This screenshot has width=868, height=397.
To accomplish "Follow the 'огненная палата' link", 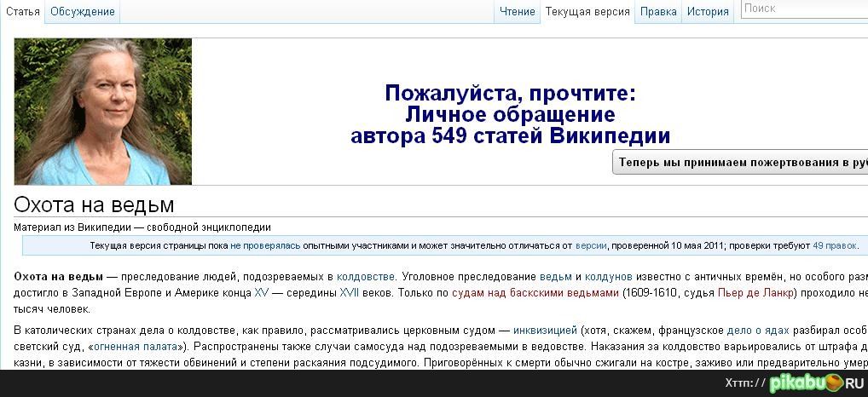I will click(135, 348).
